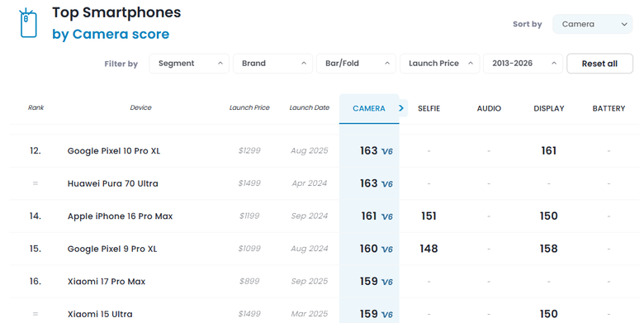Click the Launch Price column header
644x323 pixels.
(x=249, y=107)
